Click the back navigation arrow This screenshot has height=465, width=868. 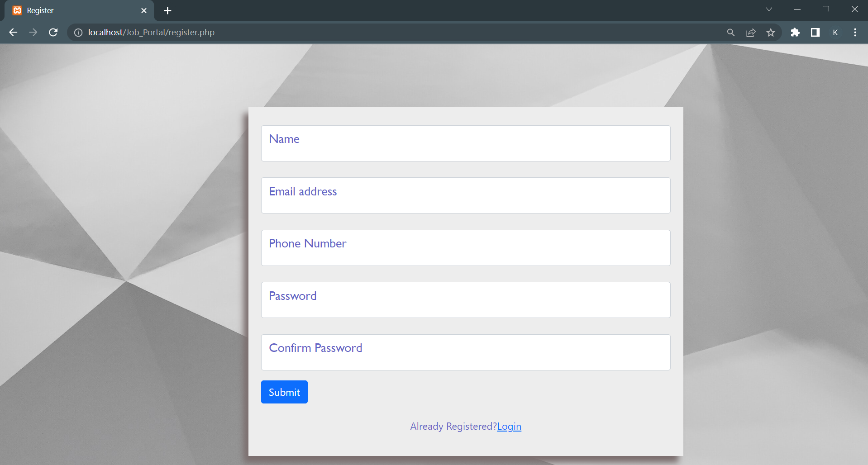[13, 32]
